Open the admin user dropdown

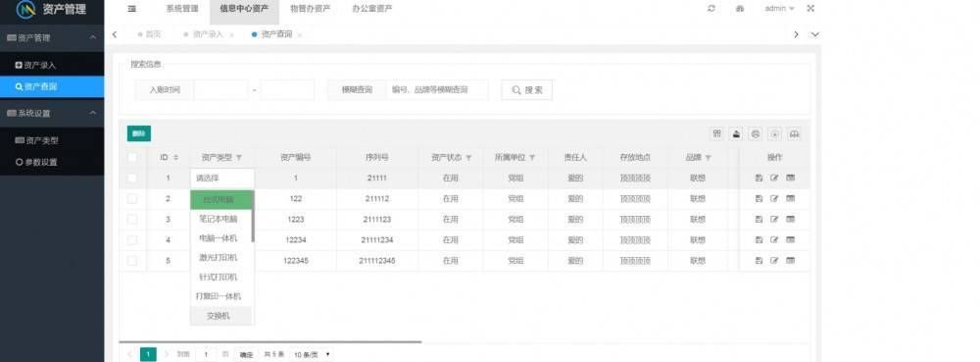[x=779, y=9]
